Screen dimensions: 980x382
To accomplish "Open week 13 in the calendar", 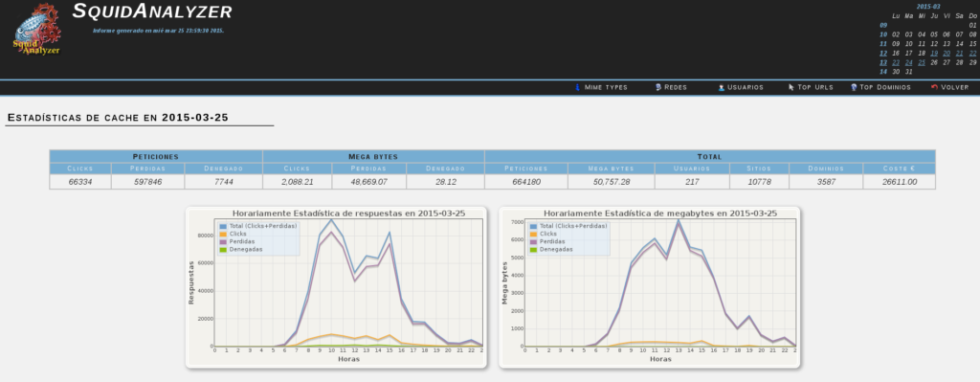I will click(883, 62).
